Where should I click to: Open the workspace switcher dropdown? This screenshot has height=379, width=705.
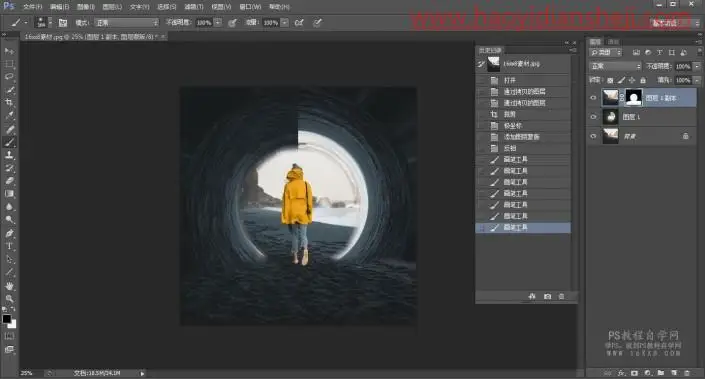pyautogui.click(x=676, y=23)
